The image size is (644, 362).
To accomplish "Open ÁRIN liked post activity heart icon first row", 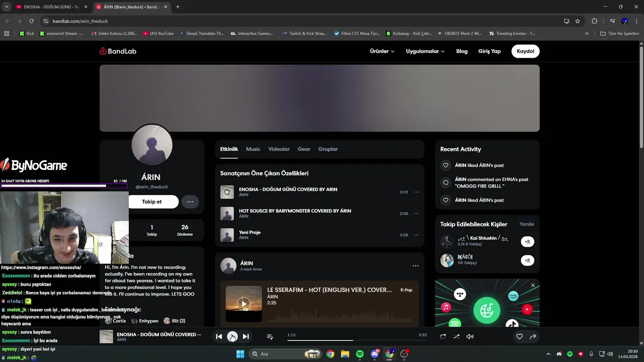I will pyautogui.click(x=445, y=165).
